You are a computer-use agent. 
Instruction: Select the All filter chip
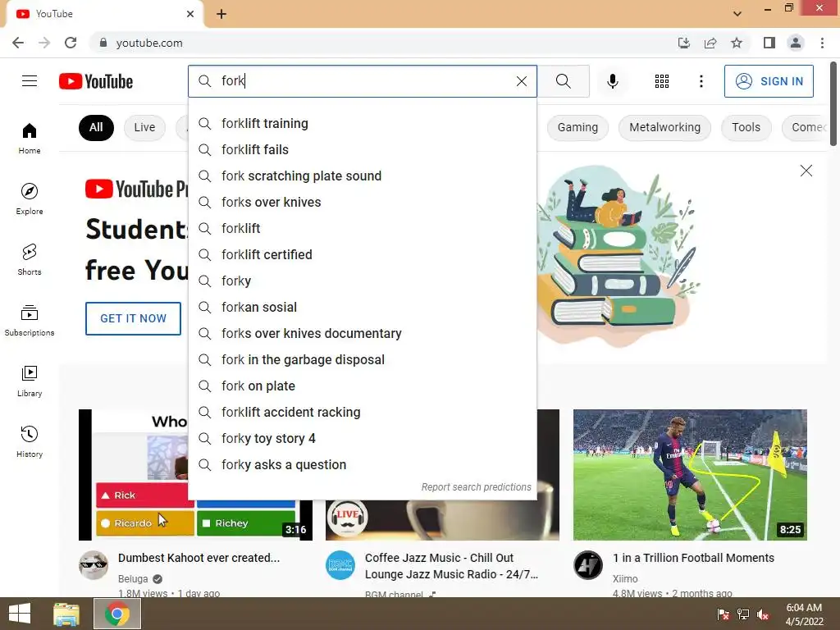[96, 127]
